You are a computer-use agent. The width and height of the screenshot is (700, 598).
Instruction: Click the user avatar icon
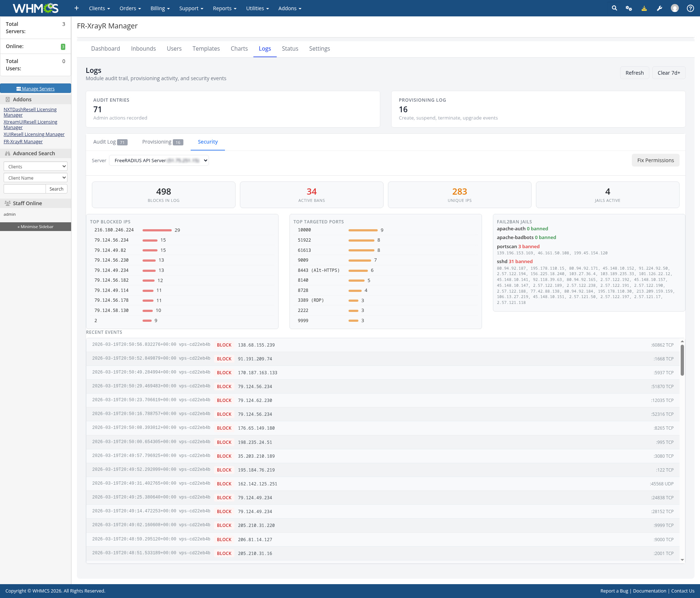click(x=675, y=8)
